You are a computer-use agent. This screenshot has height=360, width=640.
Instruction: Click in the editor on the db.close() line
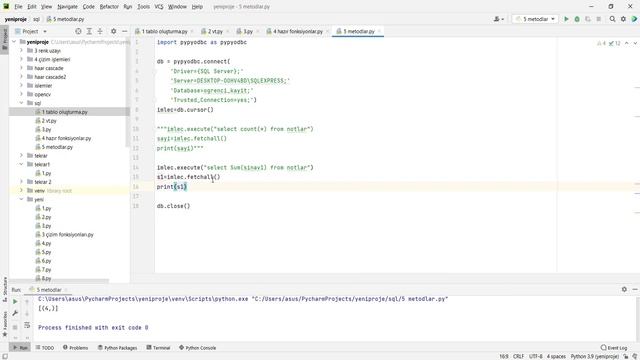173,206
